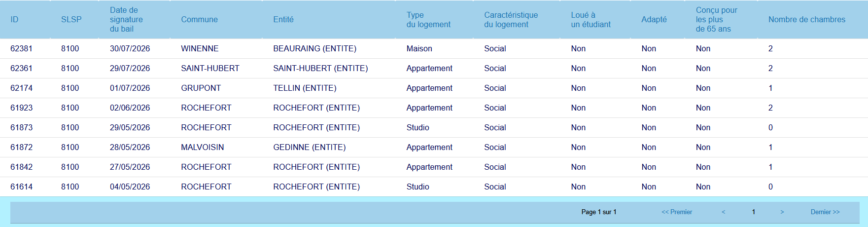Sort by Loué à un étudiant header
The width and height of the screenshot is (868, 227).
click(590, 20)
